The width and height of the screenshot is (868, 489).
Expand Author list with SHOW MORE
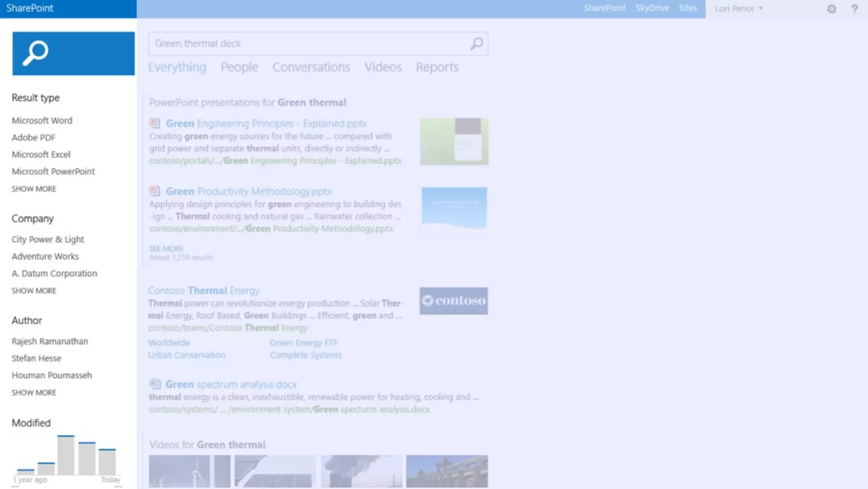pos(34,392)
